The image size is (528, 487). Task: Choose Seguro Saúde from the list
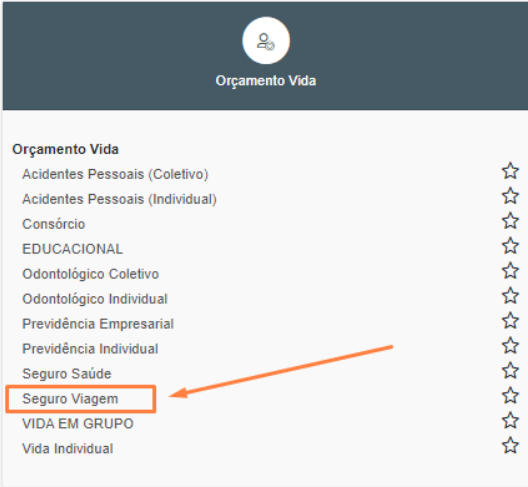click(x=67, y=374)
